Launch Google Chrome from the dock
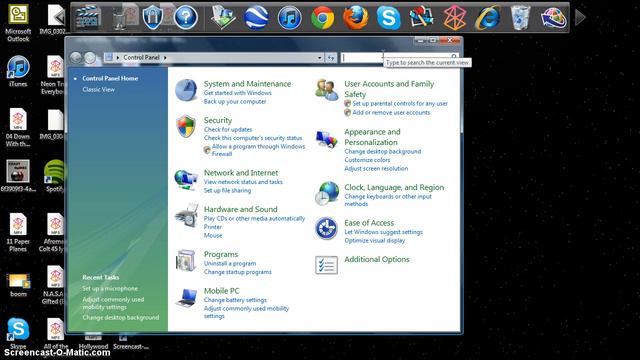This screenshot has width=640, height=360. 322,18
